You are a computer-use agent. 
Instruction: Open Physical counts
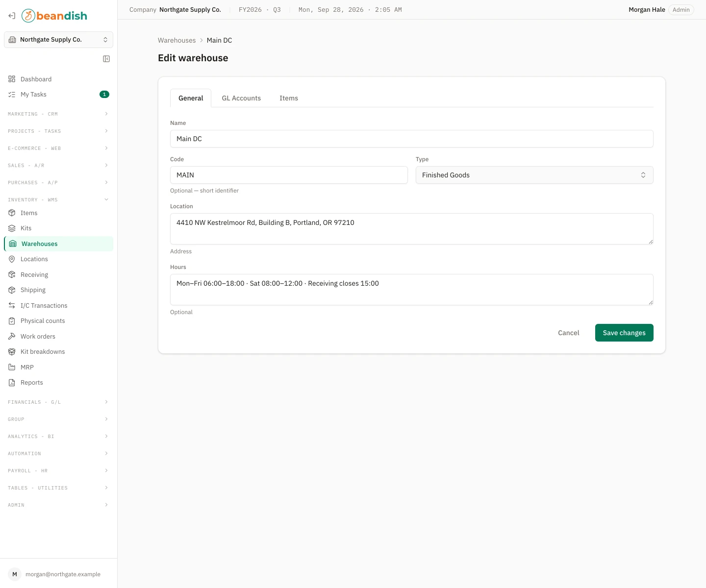pos(59,321)
